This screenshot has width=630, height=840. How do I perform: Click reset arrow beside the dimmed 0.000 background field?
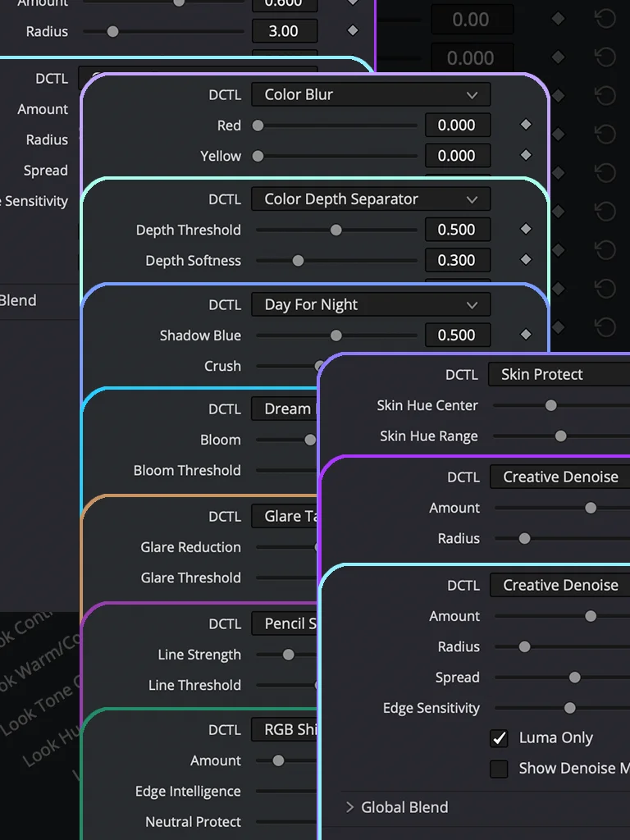coord(605,57)
